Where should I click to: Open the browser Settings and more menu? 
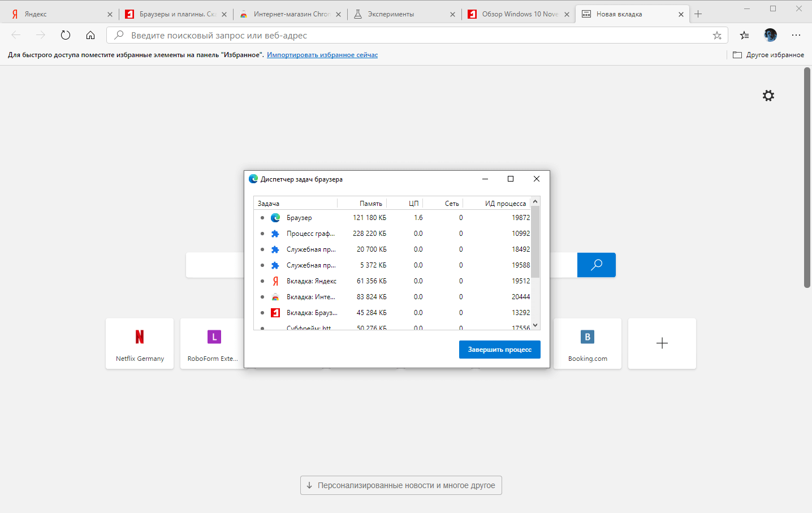(x=796, y=35)
